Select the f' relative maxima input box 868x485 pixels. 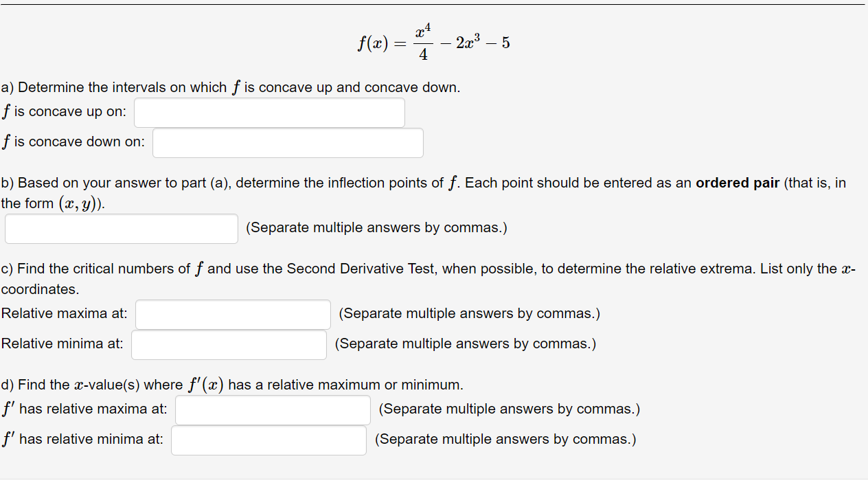coord(272,409)
